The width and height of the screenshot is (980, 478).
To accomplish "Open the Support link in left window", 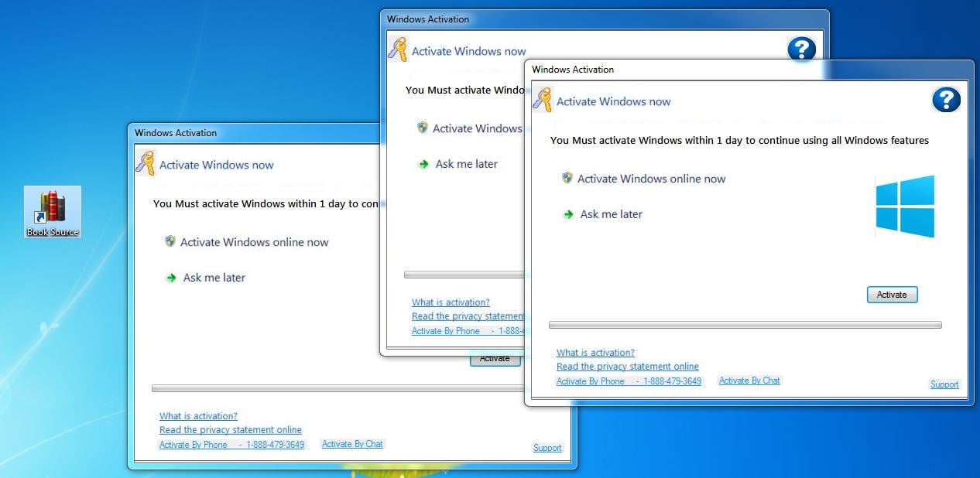I will [x=547, y=448].
